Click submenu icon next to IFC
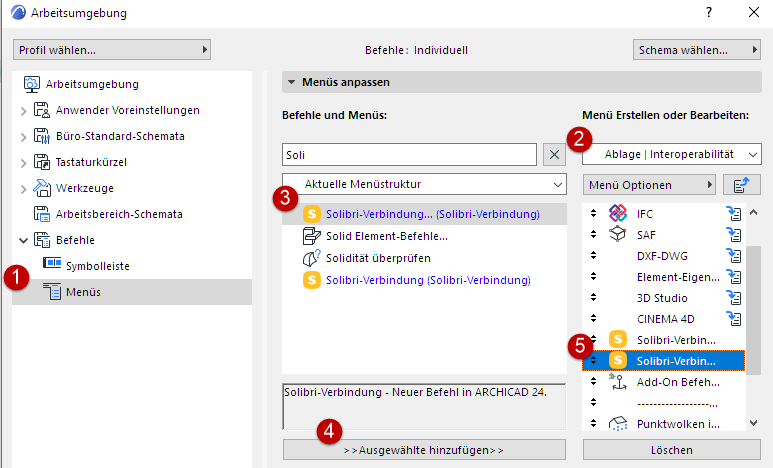Screen dimensions: 773x468 tap(735, 213)
